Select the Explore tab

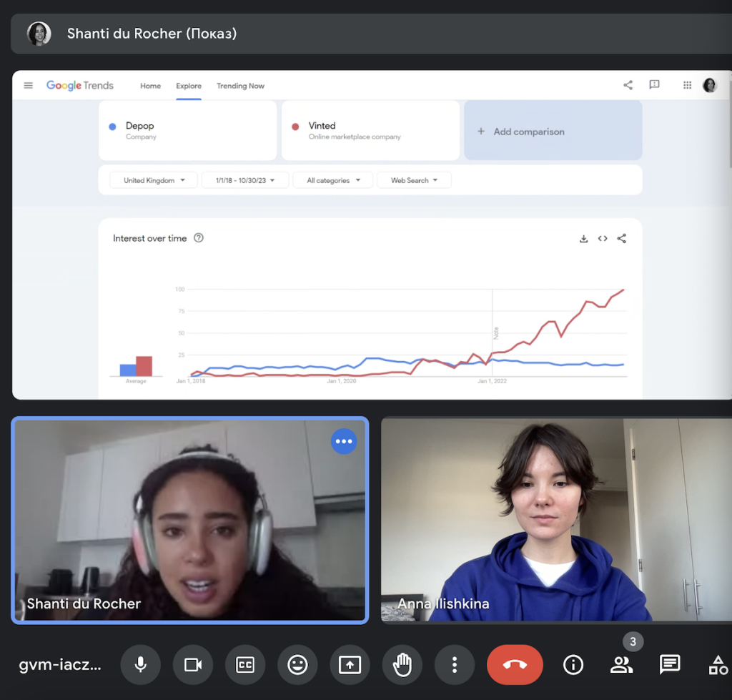[x=189, y=86]
